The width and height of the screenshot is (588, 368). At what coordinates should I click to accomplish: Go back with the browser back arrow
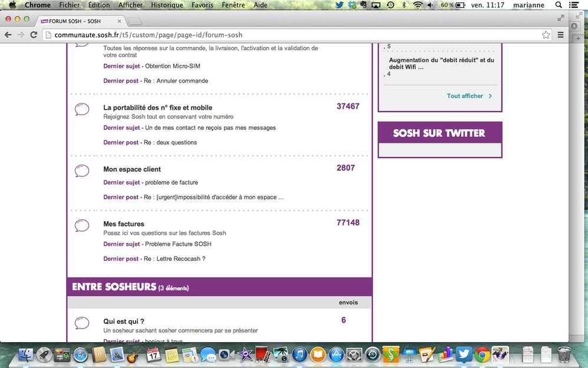[8, 35]
